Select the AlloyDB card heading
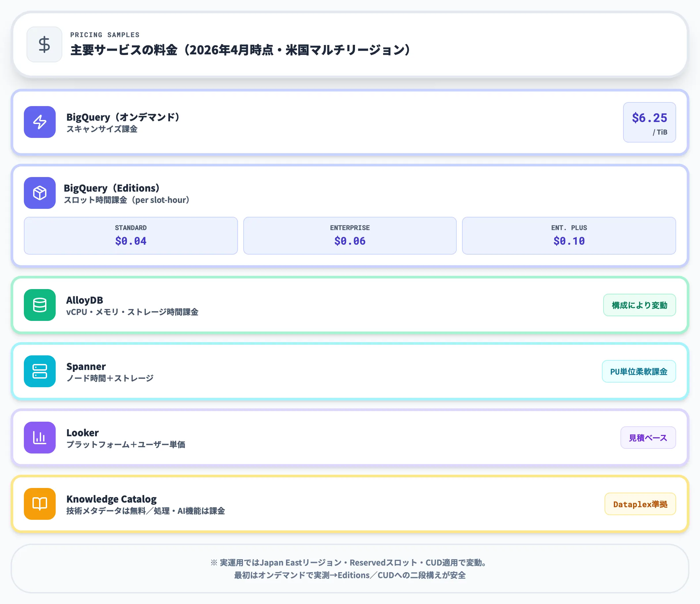Image resolution: width=700 pixels, height=604 pixels. point(85,300)
